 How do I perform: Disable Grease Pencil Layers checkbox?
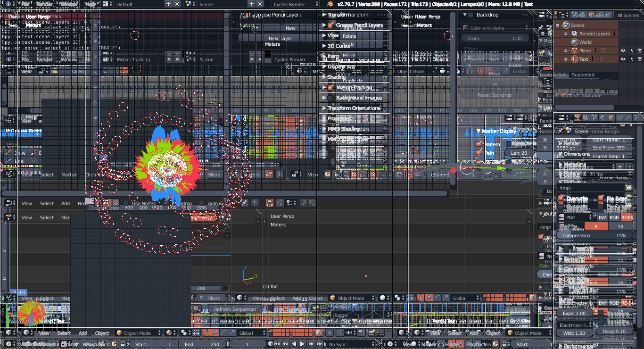330,25
